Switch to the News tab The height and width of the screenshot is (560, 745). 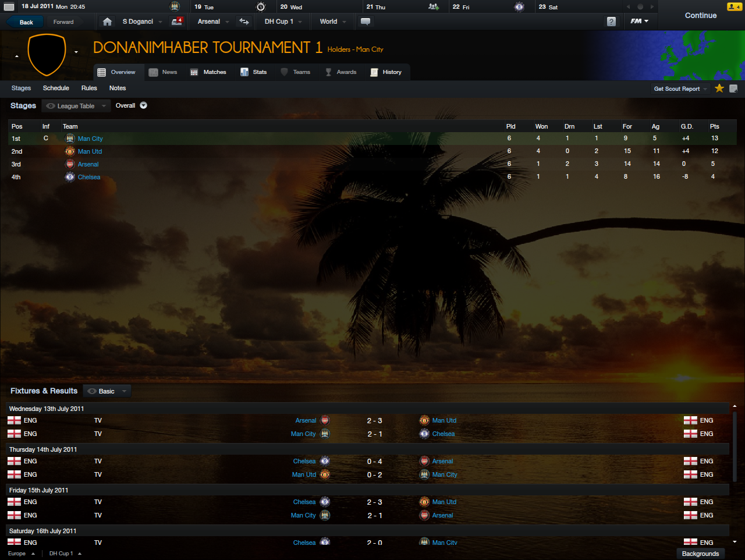pyautogui.click(x=163, y=72)
